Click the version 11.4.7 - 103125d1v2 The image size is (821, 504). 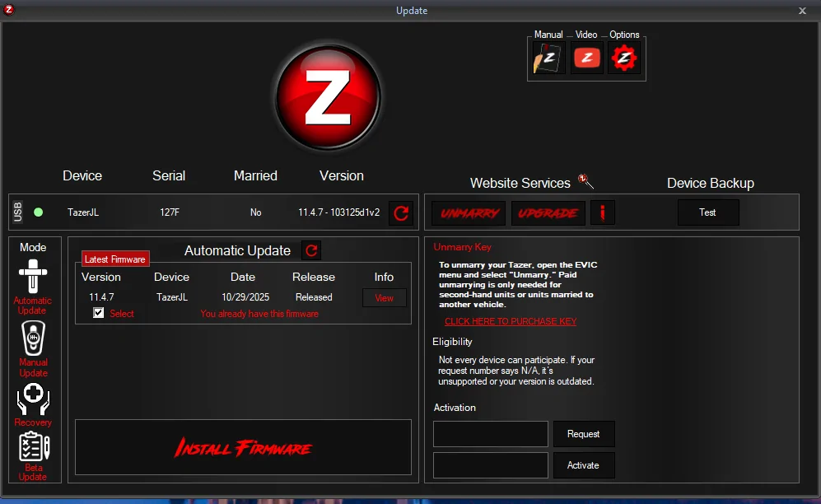338,212
